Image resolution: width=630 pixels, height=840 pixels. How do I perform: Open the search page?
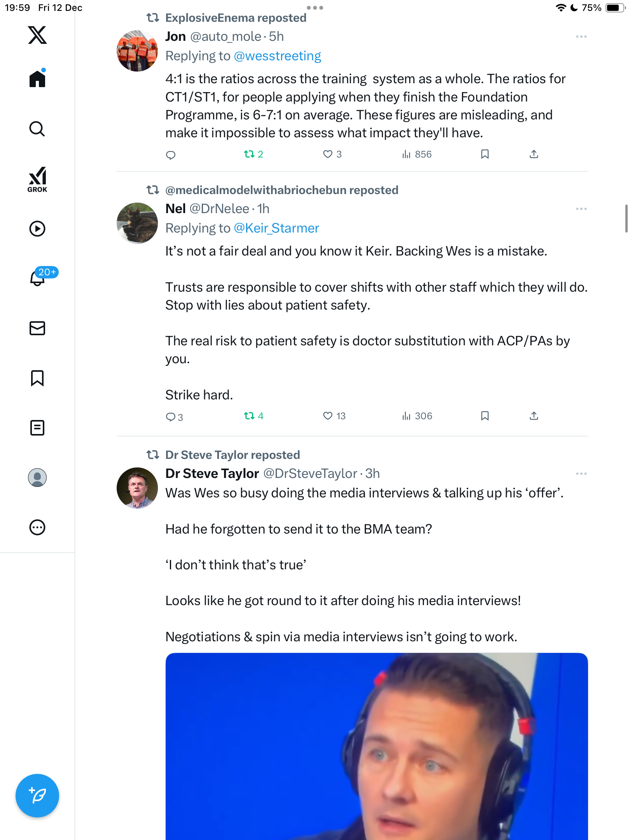(37, 129)
